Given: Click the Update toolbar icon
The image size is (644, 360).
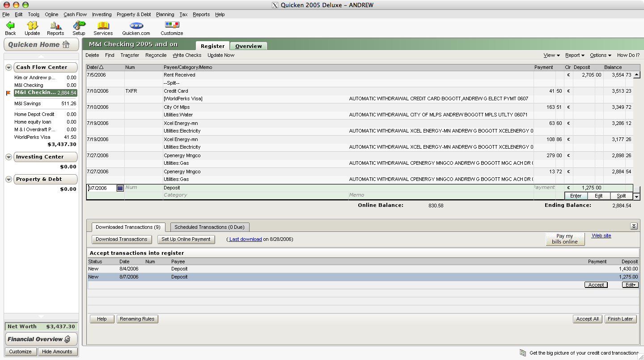Looking at the screenshot, I should [32, 28].
